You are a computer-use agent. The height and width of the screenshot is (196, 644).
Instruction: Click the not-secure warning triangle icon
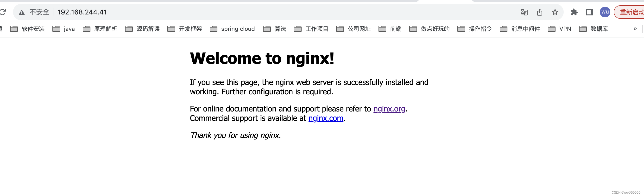click(22, 12)
